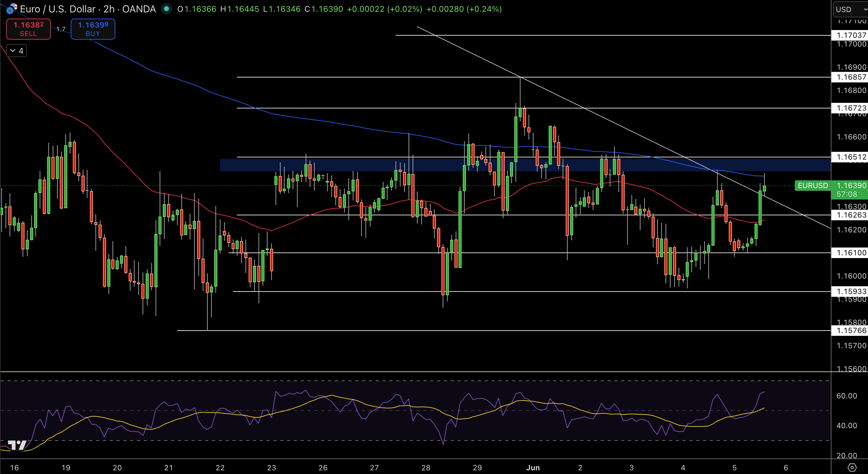The image size is (868, 474).
Task: Click the SELL 1.16382 button
Action: tap(28, 29)
